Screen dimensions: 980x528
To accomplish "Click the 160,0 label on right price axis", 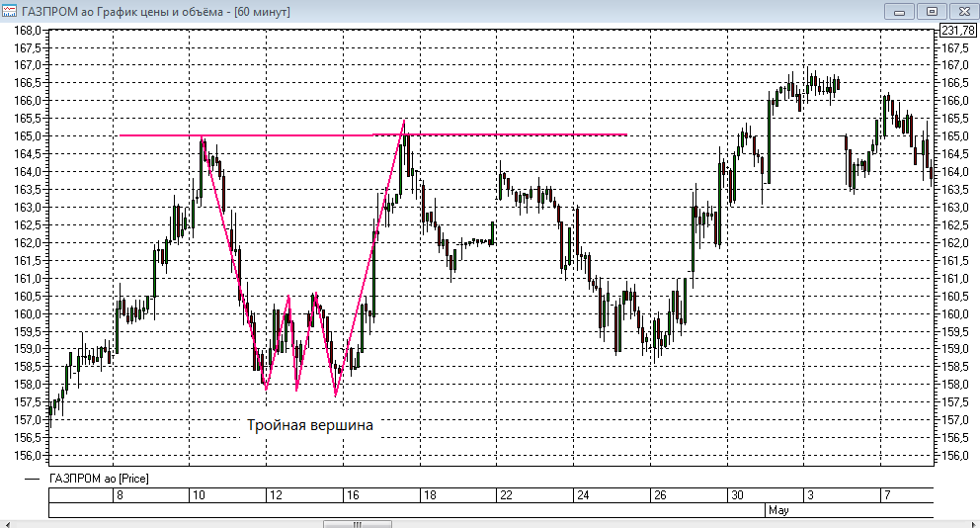I will click(955, 314).
